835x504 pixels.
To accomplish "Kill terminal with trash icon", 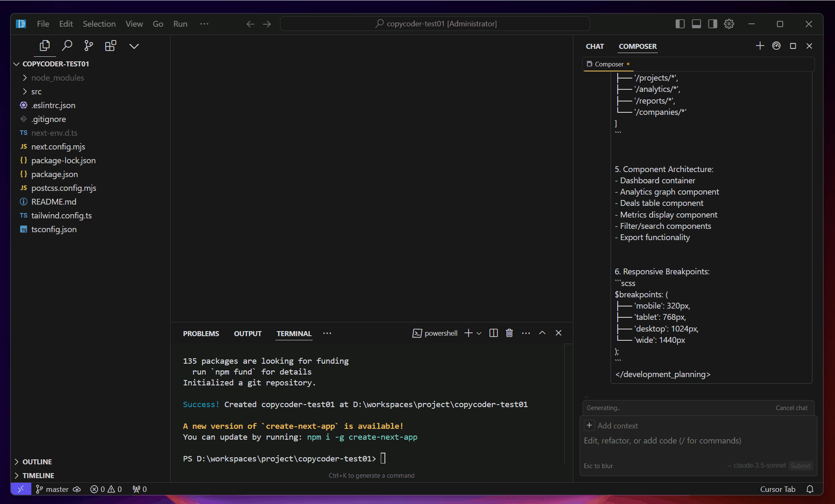I will (x=509, y=333).
